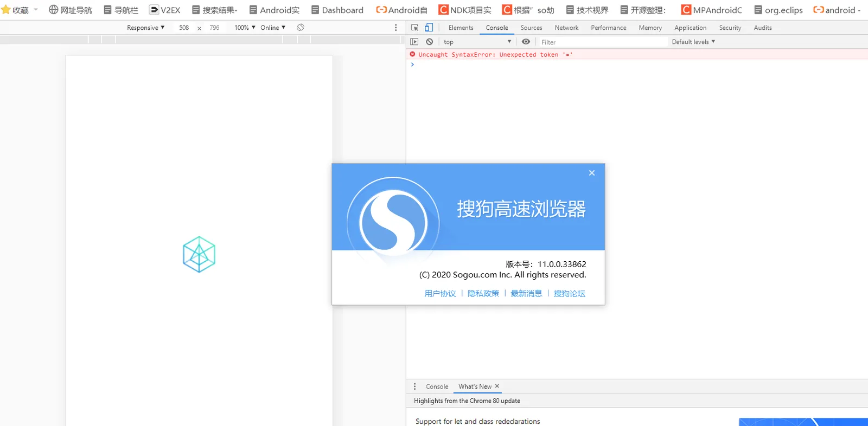The image size is (868, 426).
Task: Click 'Highlights from the Chrome 80 update' text
Action: [x=467, y=401]
